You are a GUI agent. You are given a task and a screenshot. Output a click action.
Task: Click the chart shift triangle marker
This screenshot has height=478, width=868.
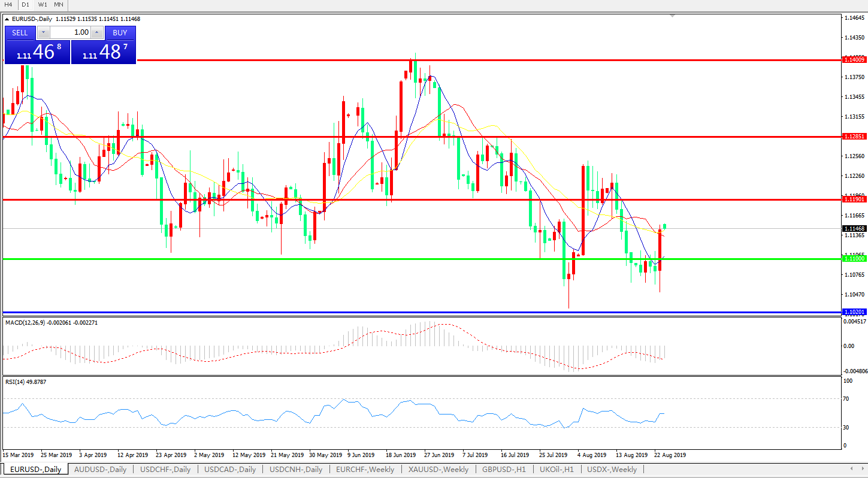pyautogui.click(x=673, y=16)
